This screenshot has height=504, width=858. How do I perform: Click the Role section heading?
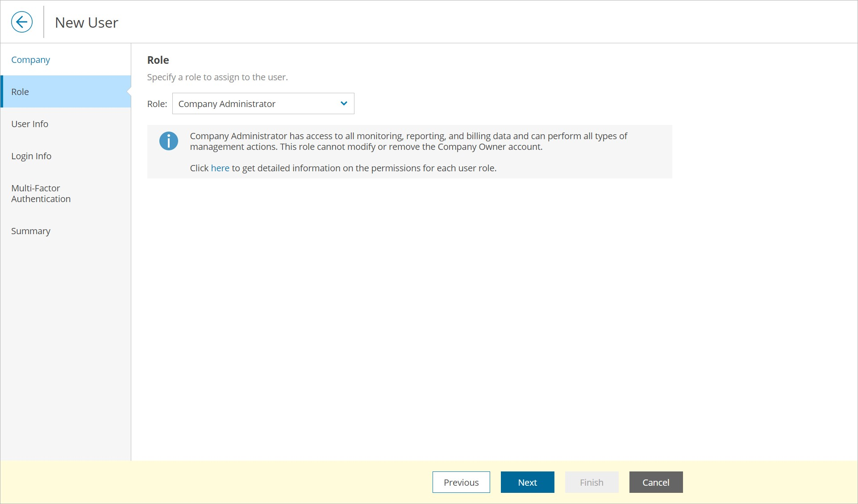pyautogui.click(x=158, y=60)
